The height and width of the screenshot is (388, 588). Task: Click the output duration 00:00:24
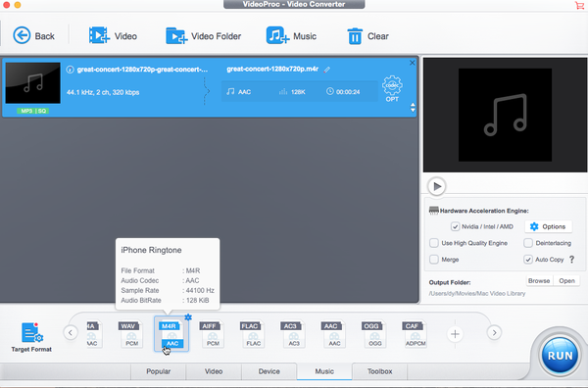pos(348,92)
